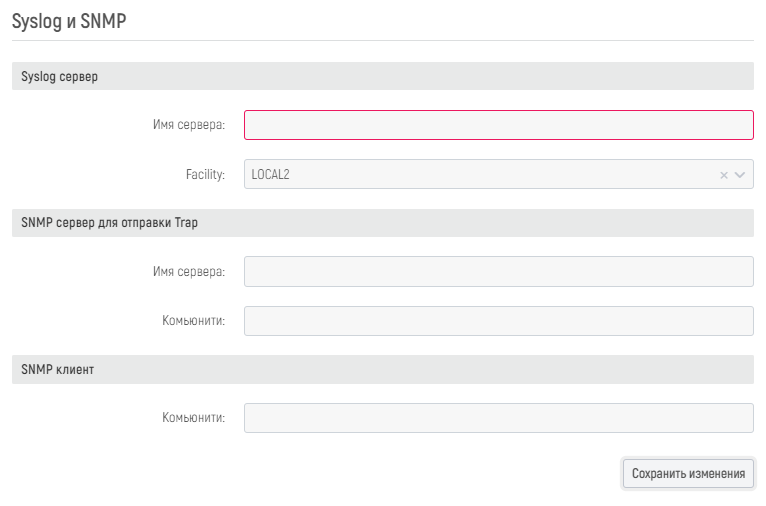766x506 pixels.
Task: Click the Имя сервера label under Syslog сервер
Action: coord(188,125)
